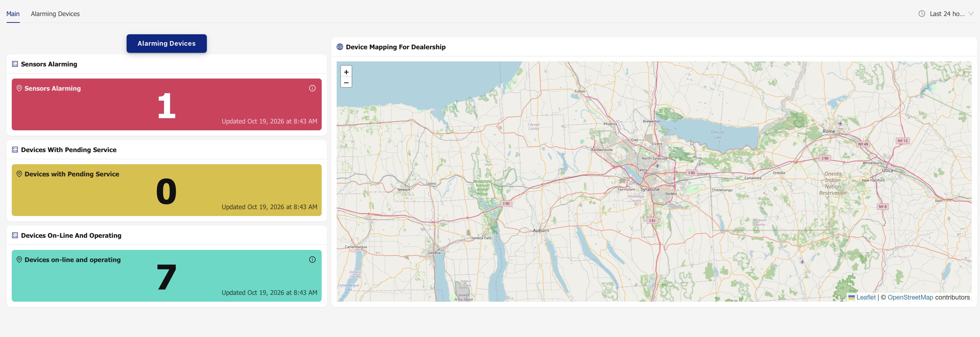Click Rome on the map
This screenshot has width=980, height=337.
[x=828, y=131]
